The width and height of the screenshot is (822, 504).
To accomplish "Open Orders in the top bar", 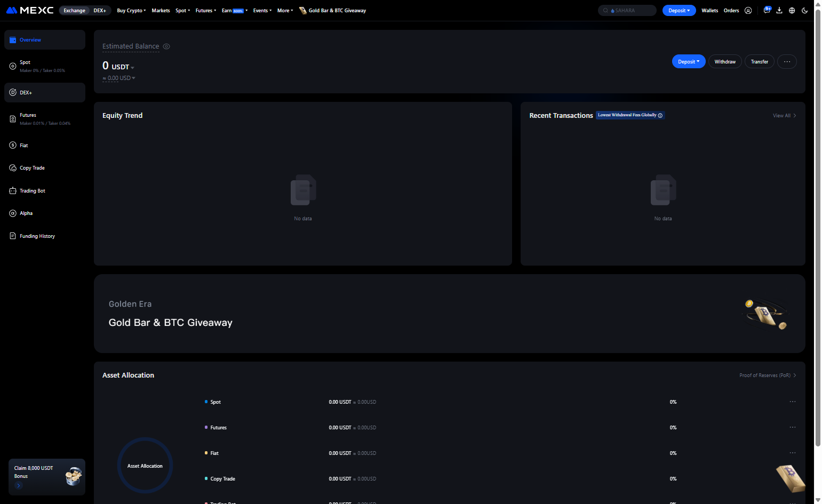I will [731, 10].
